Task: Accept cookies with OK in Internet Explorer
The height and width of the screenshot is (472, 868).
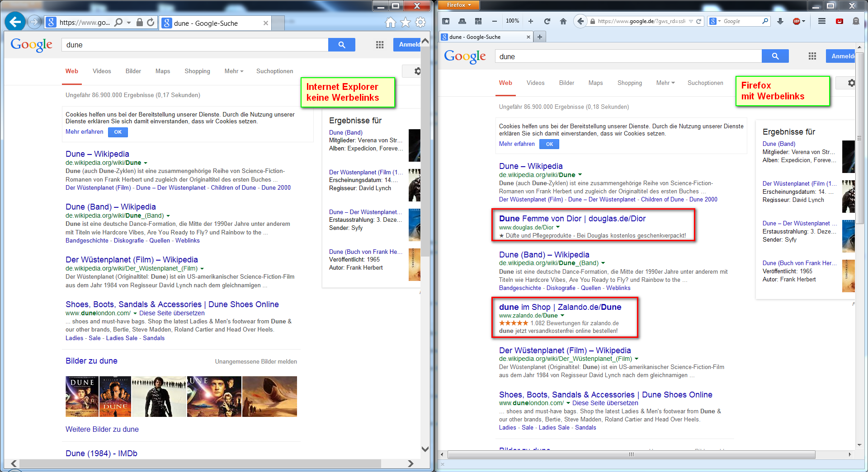Action: pos(118,132)
